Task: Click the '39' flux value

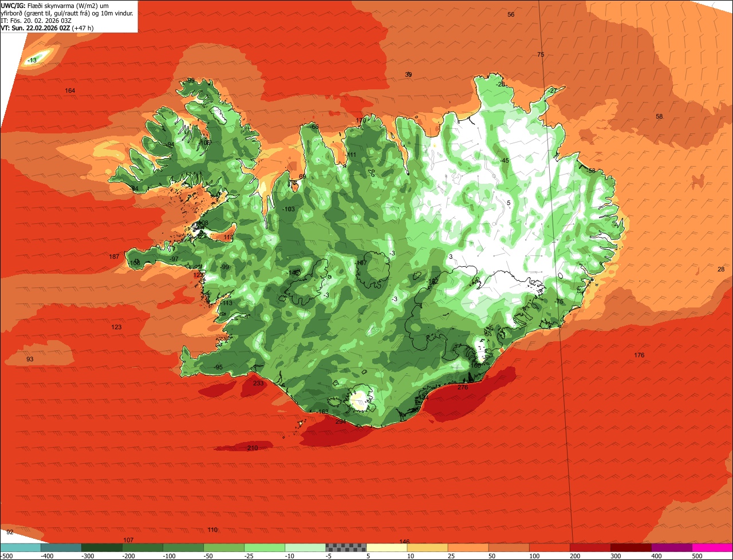Action: (x=408, y=74)
